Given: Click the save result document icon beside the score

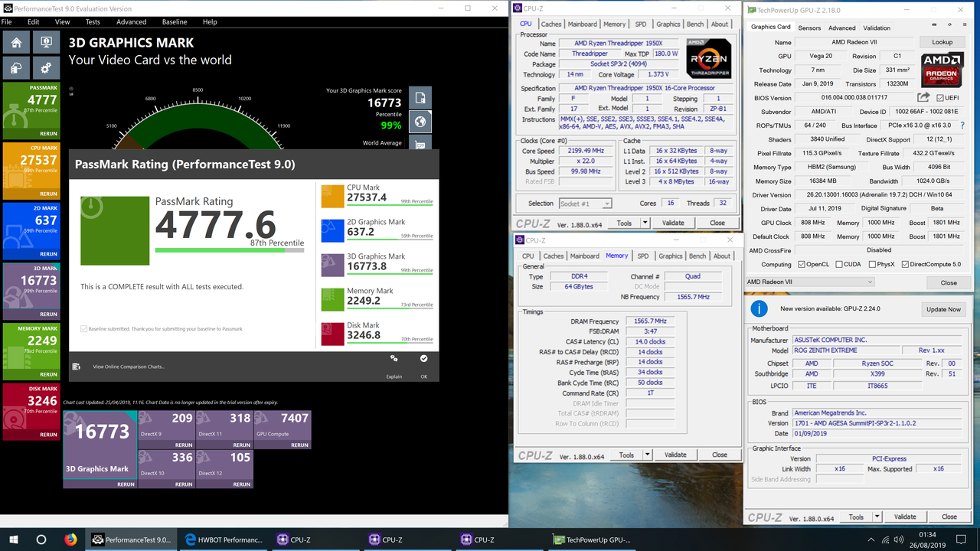Looking at the screenshot, I should (420, 98).
